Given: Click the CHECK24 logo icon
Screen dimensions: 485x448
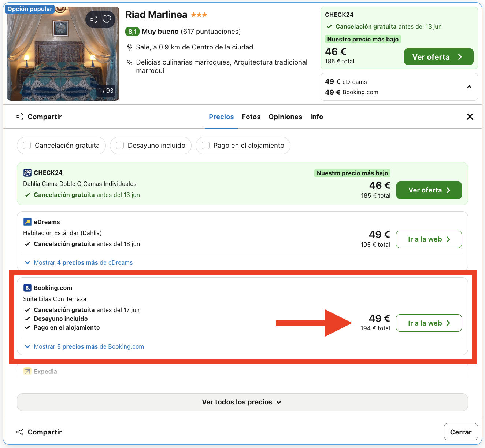Looking at the screenshot, I should coord(27,173).
